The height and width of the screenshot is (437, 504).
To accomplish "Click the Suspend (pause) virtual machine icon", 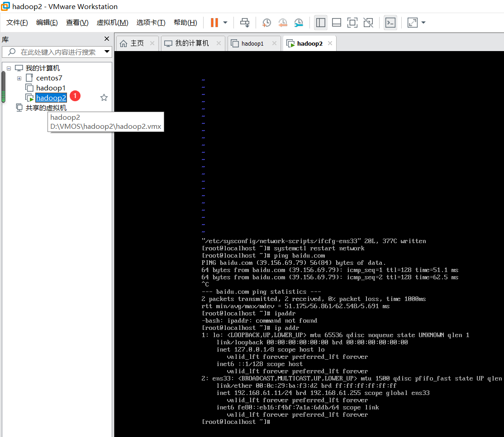I will 214,23.
